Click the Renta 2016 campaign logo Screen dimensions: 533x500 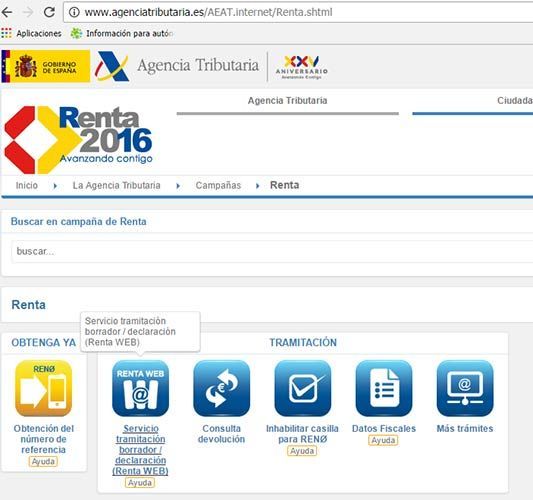tap(78, 140)
